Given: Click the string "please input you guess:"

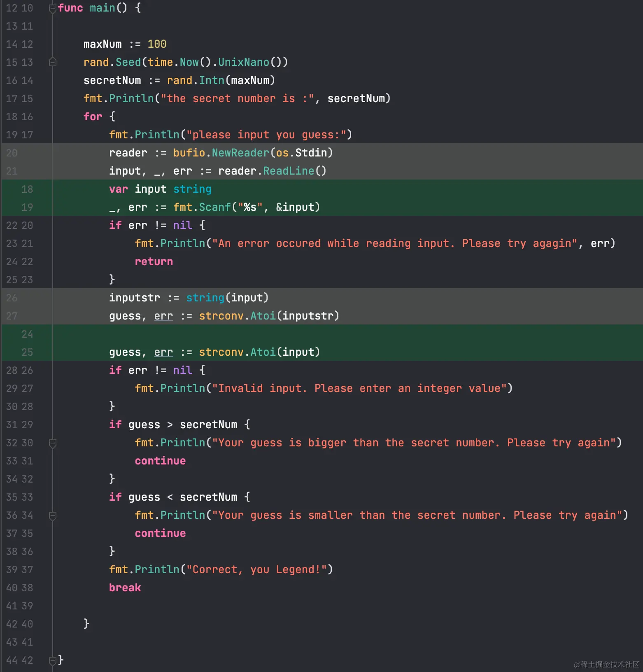Looking at the screenshot, I should click(266, 135).
